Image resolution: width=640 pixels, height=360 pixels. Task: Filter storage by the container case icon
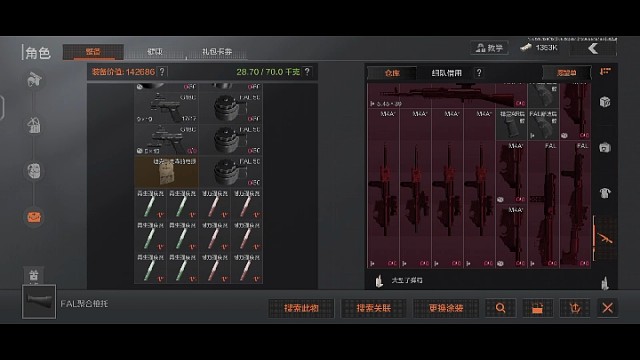(605, 147)
